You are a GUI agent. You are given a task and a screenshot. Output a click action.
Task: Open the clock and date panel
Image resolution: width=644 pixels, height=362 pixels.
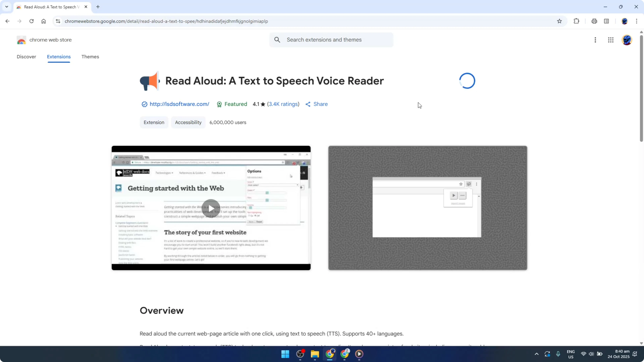(618, 354)
